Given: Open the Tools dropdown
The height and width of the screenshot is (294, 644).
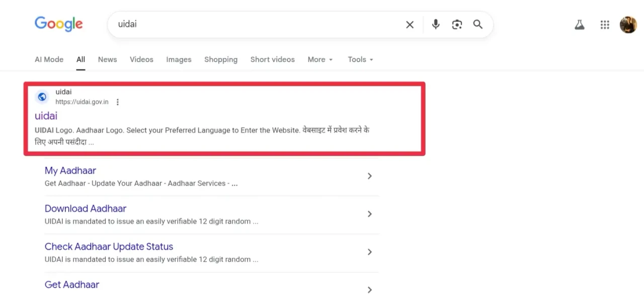Looking at the screenshot, I should click(361, 59).
